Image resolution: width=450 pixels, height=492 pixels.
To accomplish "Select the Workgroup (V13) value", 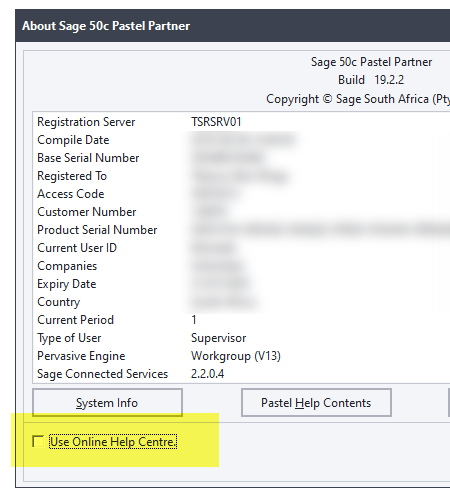I will click(x=236, y=356).
